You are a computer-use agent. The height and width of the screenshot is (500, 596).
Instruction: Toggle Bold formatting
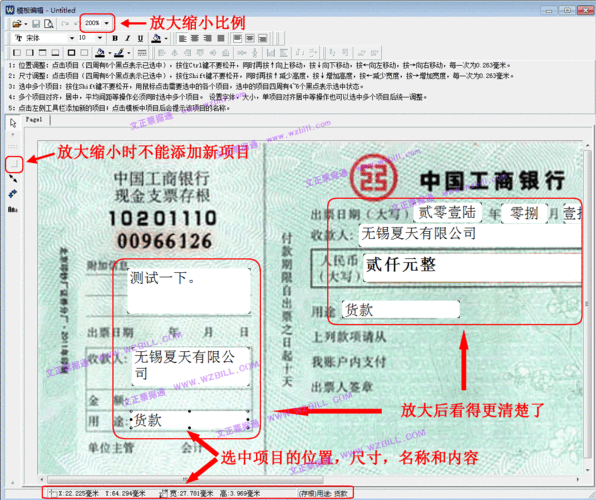[115, 38]
